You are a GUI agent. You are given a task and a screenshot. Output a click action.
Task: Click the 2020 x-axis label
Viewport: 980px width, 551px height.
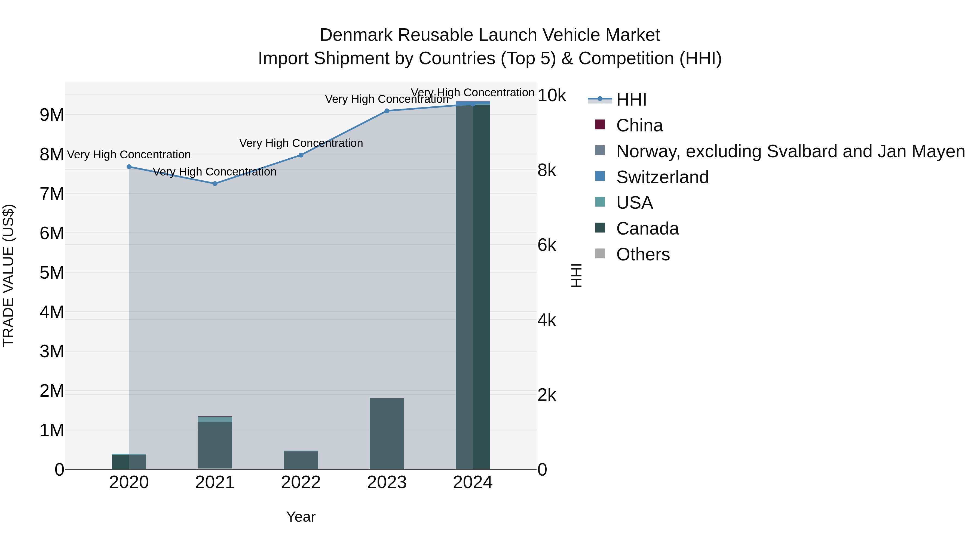pos(129,482)
